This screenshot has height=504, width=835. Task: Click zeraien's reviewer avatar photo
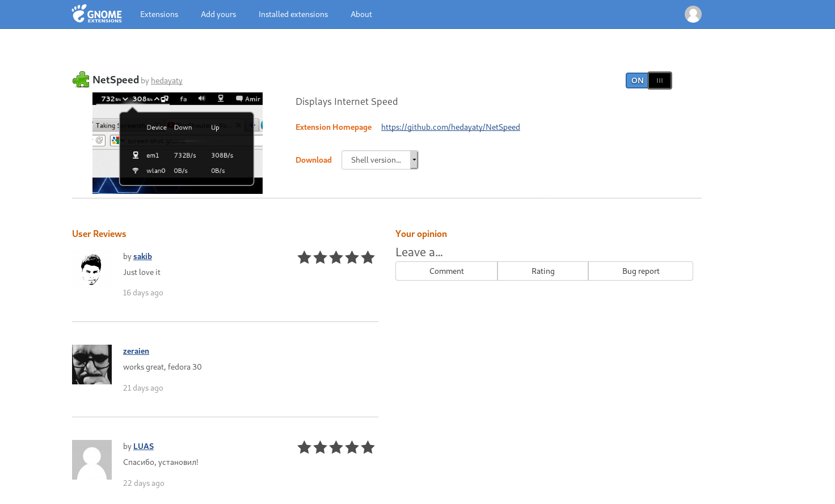click(x=92, y=365)
